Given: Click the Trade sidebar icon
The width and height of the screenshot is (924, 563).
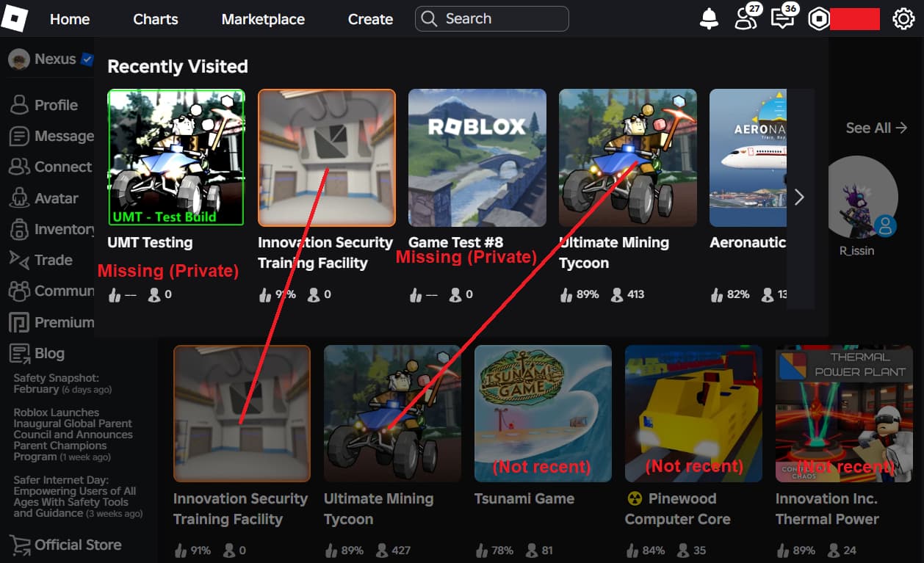Looking at the screenshot, I should pyautogui.click(x=19, y=259).
